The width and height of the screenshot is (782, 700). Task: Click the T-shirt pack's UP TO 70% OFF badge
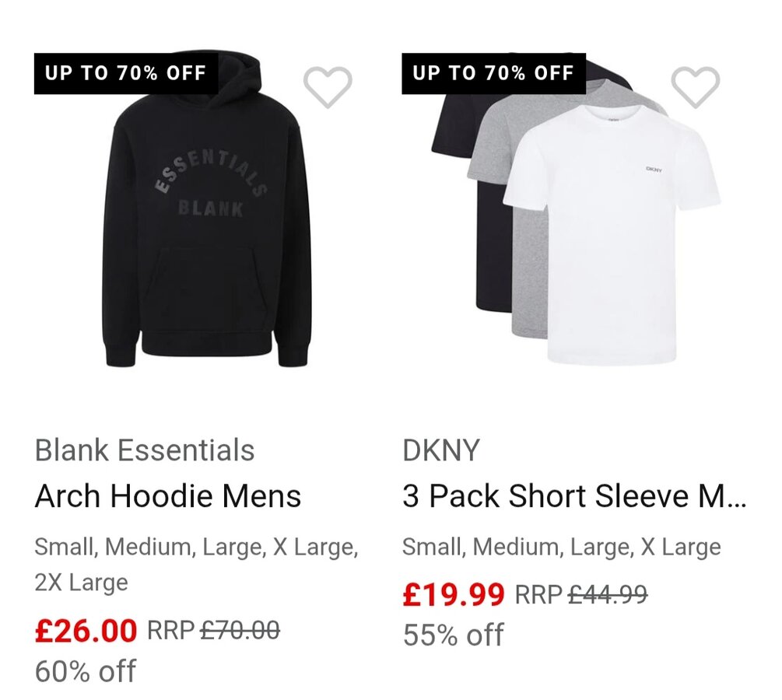coord(493,74)
